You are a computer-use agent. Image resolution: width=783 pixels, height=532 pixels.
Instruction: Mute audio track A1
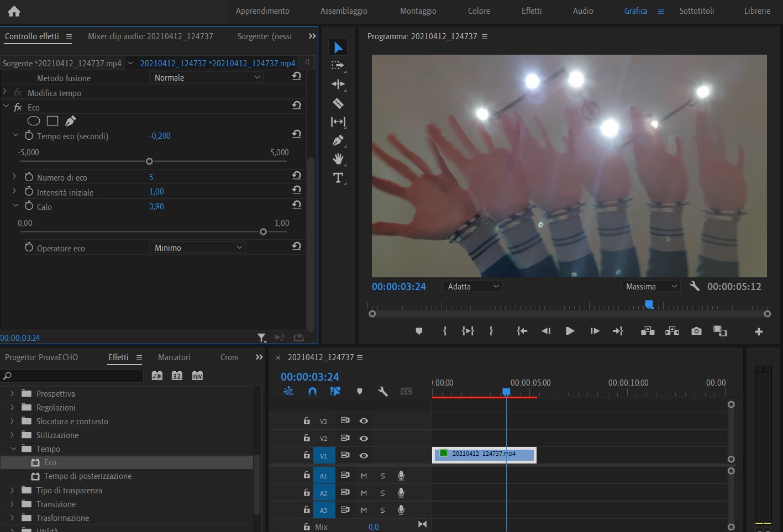364,476
